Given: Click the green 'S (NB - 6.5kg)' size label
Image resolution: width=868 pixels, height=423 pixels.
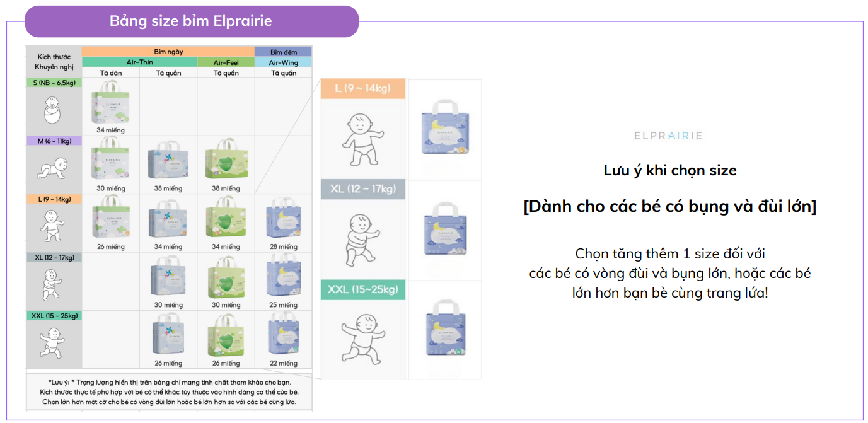Looking at the screenshot, I should click(x=54, y=83).
